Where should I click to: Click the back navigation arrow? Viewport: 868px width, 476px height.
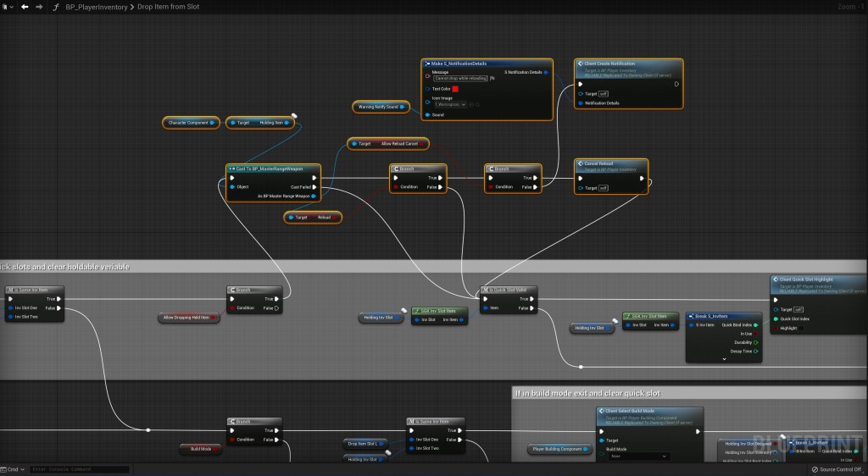25,7
